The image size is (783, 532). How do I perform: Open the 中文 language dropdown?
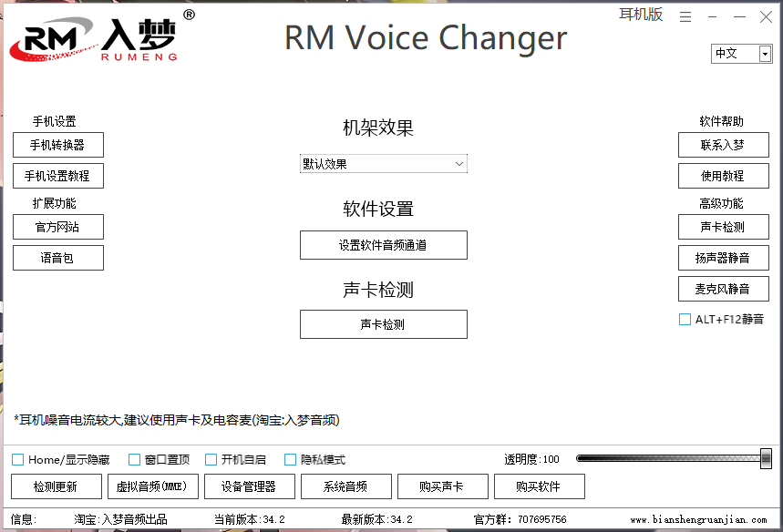pos(742,54)
